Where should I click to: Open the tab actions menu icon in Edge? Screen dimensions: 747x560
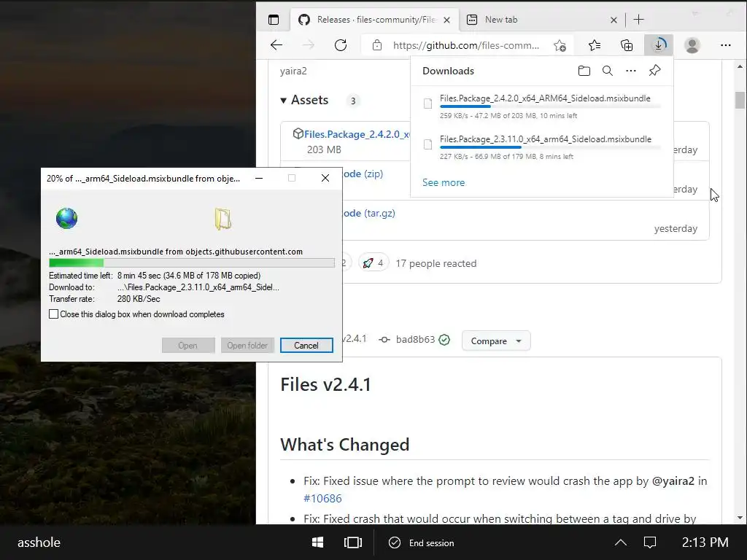pyautogui.click(x=274, y=20)
